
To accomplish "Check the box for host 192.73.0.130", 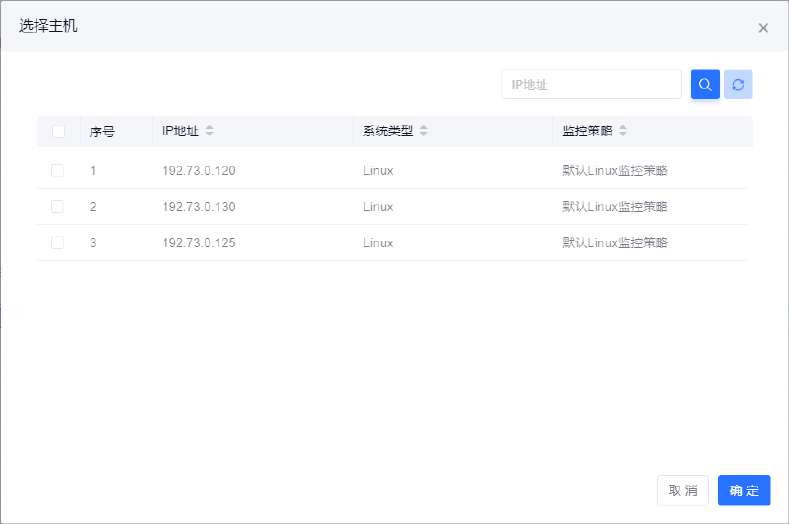I will pos(58,207).
